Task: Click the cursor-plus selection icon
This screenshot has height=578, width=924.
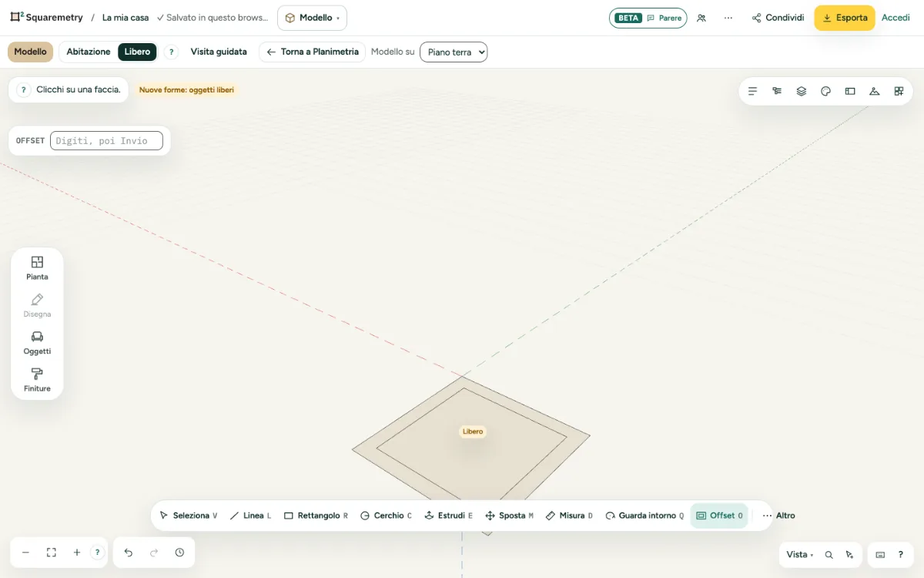Action: tap(849, 555)
